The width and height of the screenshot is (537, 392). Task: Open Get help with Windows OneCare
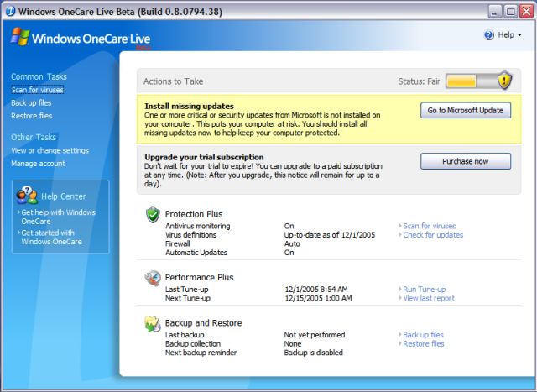[x=58, y=217]
